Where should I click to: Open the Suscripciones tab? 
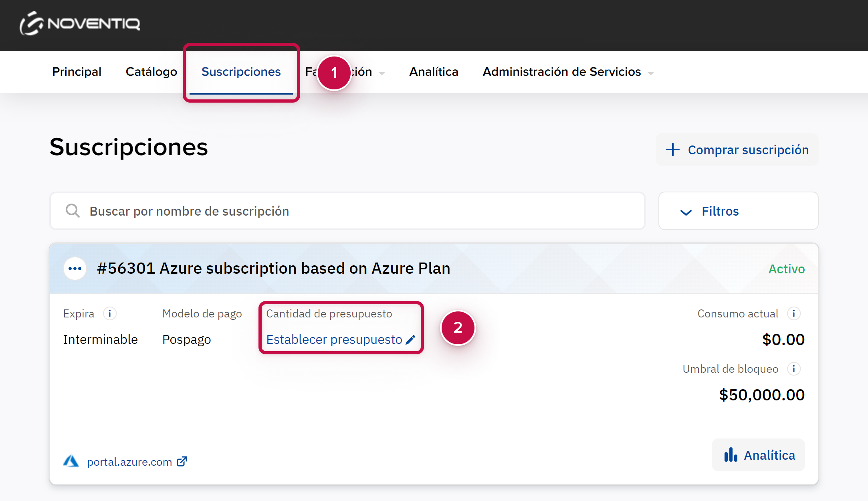tap(241, 72)
